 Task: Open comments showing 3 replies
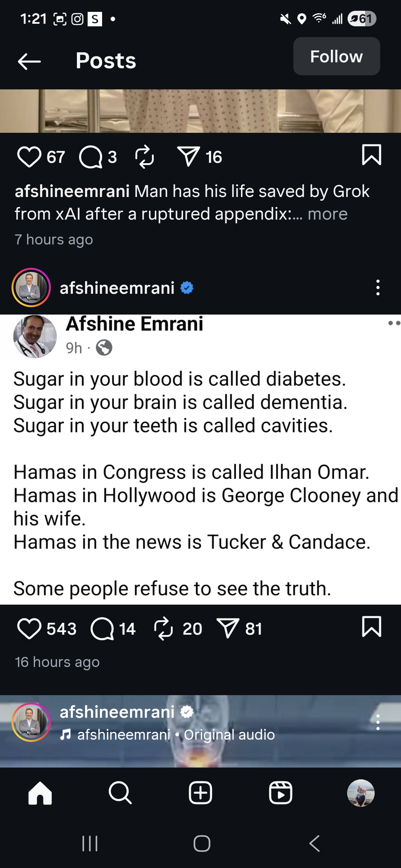(91, 157)
